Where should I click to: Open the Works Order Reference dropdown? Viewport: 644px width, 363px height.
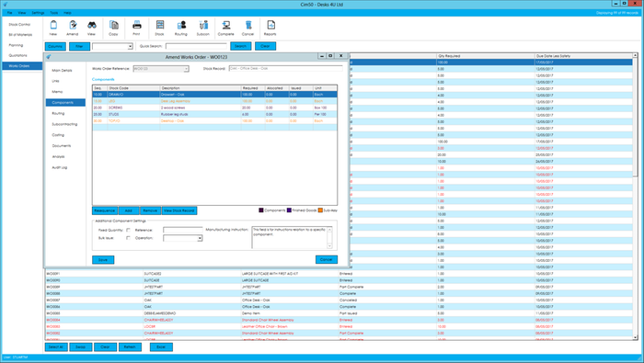[186, 69]
